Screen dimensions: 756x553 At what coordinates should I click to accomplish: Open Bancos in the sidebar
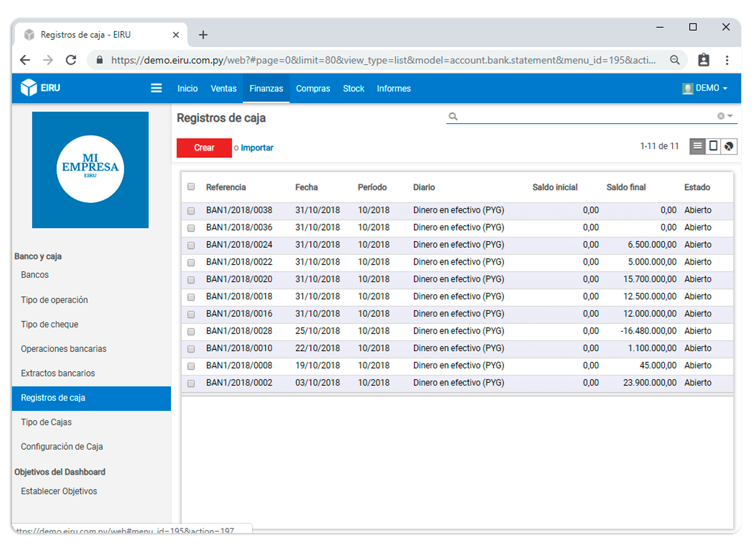[35, 275]
